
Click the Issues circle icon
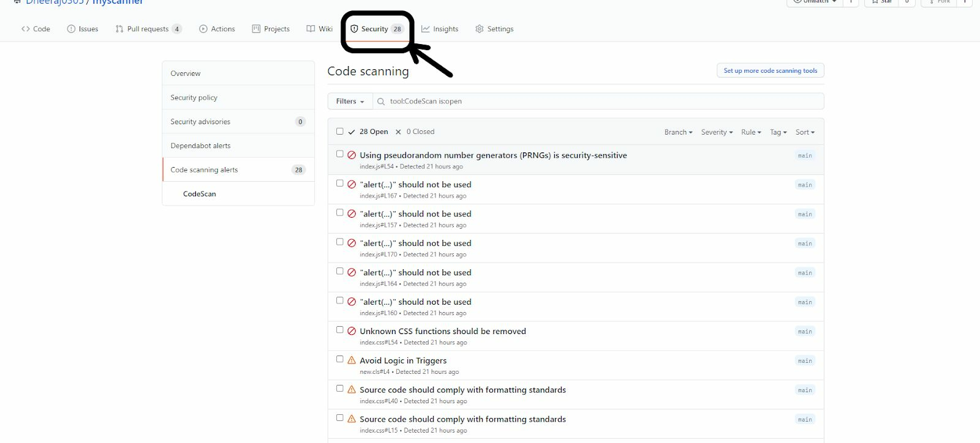(71, 29)
